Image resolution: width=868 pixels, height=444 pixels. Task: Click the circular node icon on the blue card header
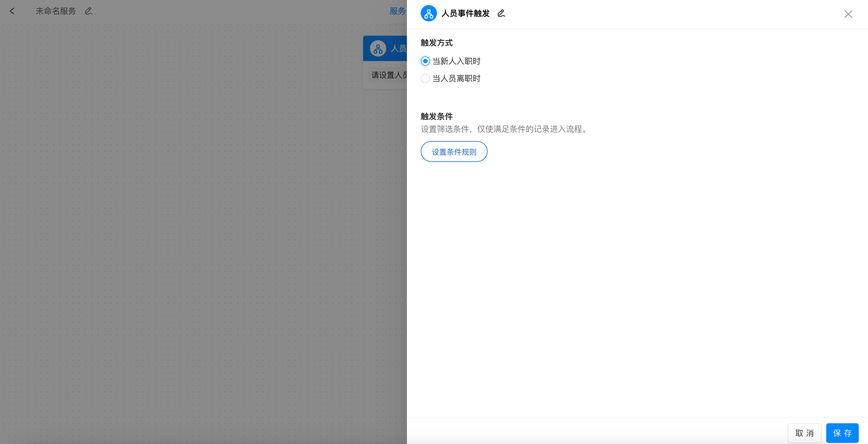coord(378,48)
